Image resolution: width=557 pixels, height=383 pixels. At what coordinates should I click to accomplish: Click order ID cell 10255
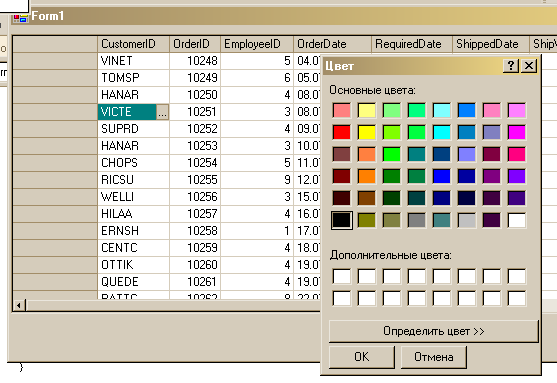click(195, 180)
